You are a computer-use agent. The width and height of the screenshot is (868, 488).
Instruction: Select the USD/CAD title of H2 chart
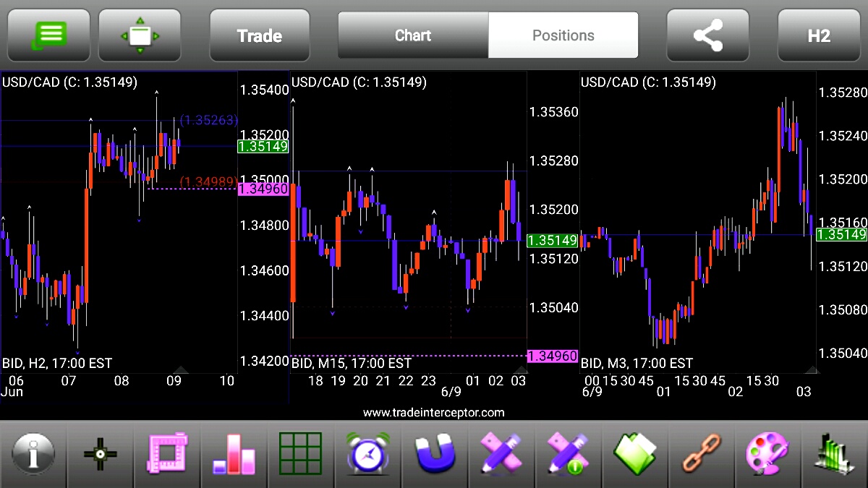pos(69,82)
